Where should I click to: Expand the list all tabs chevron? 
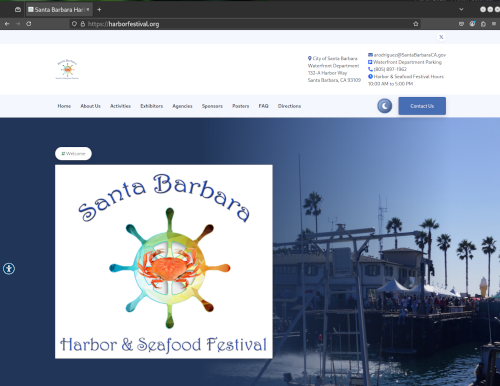461,9
